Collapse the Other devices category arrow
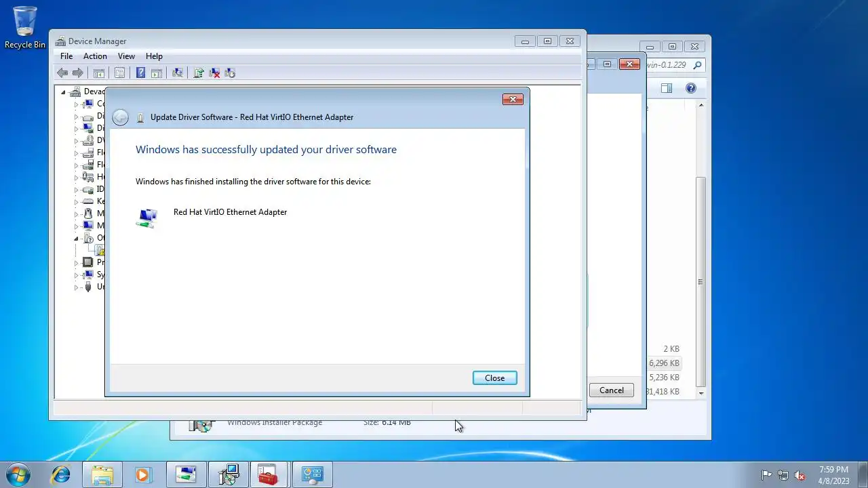Viewport: 868px width, 488px height. [x=76, y=239]
